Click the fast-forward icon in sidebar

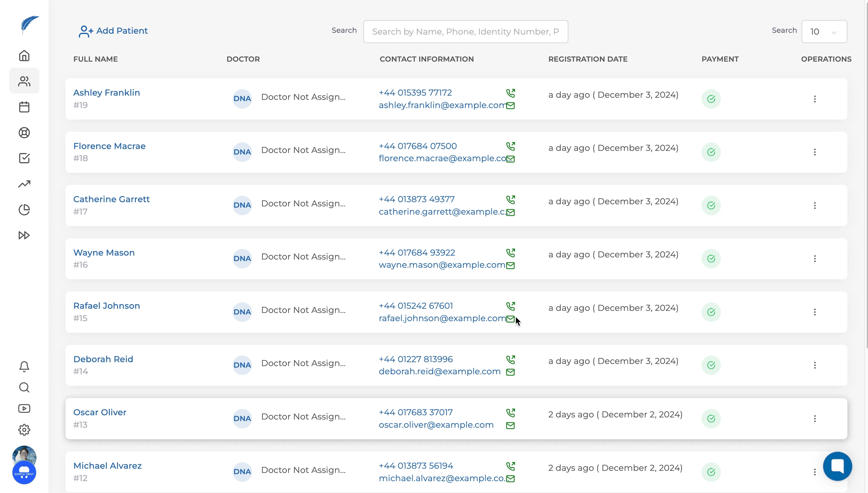coord(24,235)
